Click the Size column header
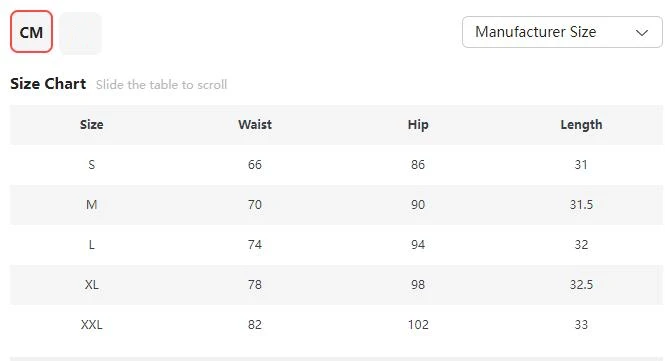The image size is (667, 361). [x=91, y=125]
